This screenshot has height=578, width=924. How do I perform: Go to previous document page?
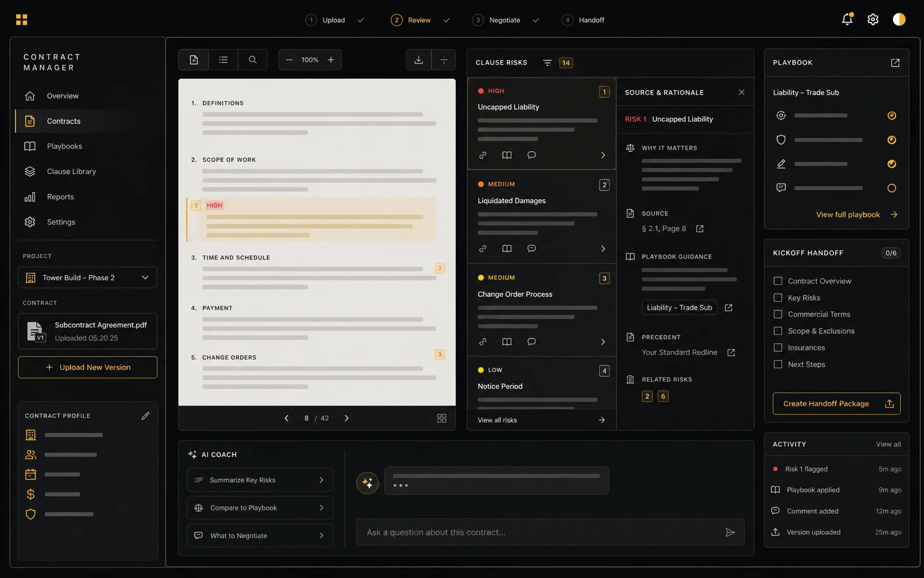click(287, 418)
